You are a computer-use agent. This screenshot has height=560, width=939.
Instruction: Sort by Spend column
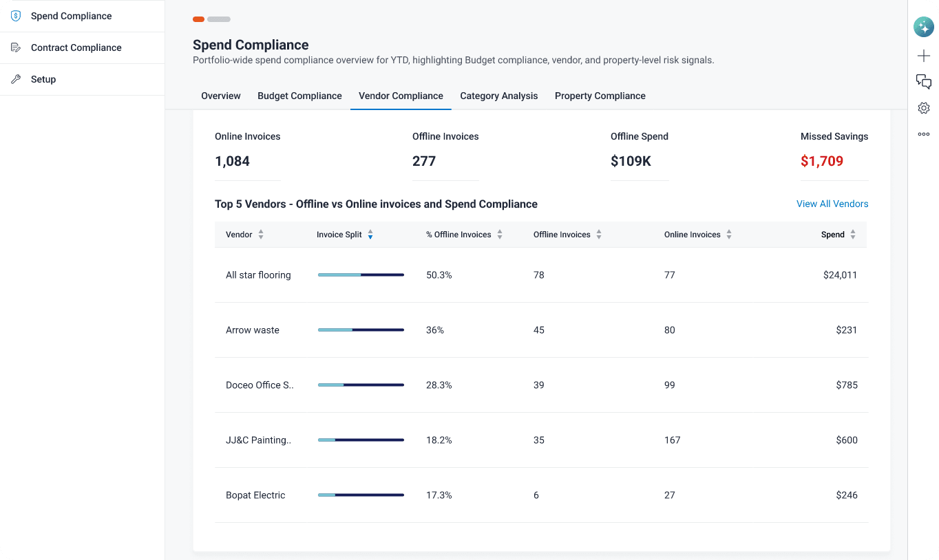tap(853, 235)
